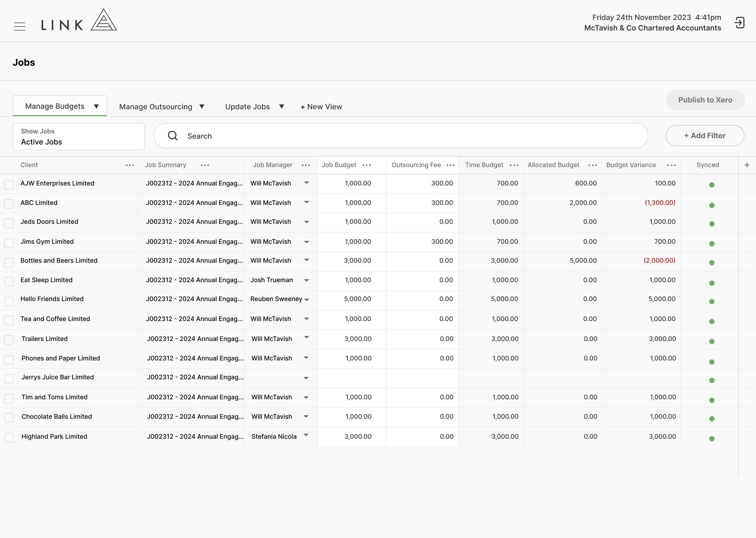Screen dimensions: 756x538
Task: Click Time Budget 5,000.00 for Hello Friends
Action: click(x=505, y=299)
